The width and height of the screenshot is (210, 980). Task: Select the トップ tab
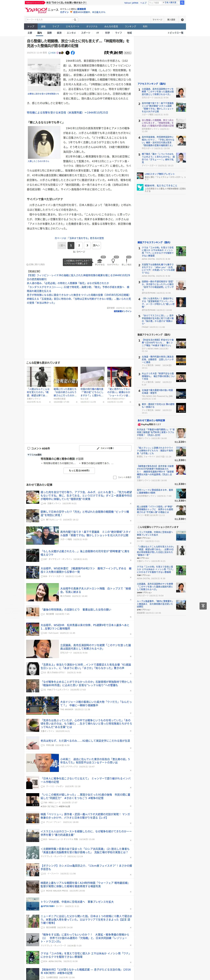coord(31,27)
